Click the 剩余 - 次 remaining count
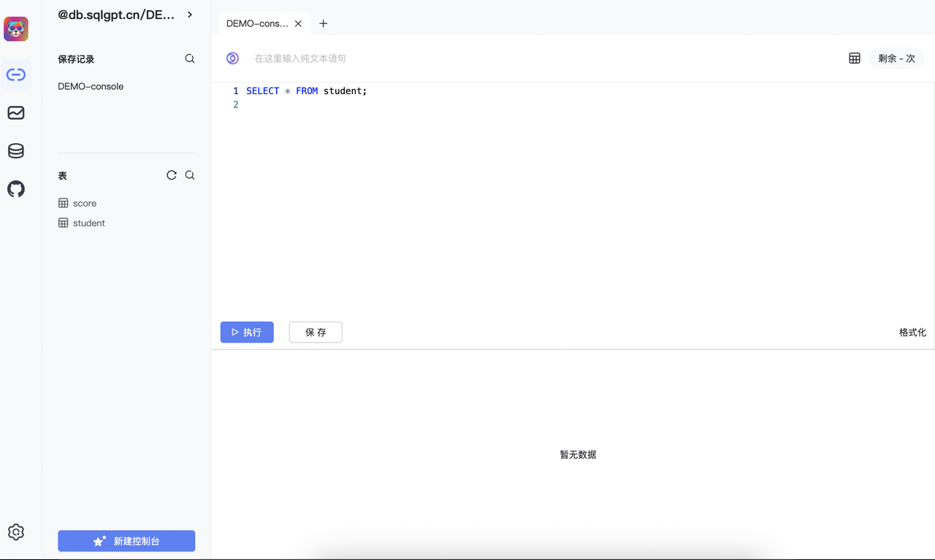The width and height of the screenshot is (935, 560). (x=896, y=58)
